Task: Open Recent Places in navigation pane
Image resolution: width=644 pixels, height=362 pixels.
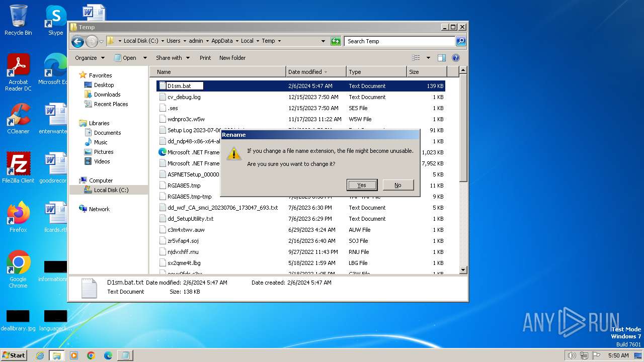Action: pos(111,104)
